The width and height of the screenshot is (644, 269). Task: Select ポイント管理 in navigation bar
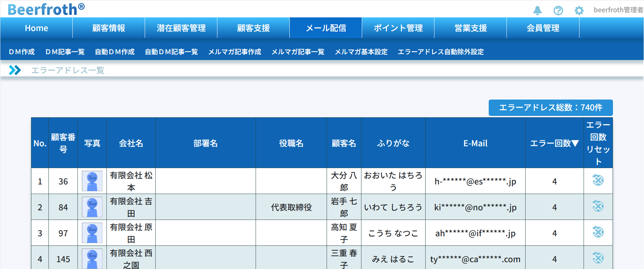tap(398, 28)
